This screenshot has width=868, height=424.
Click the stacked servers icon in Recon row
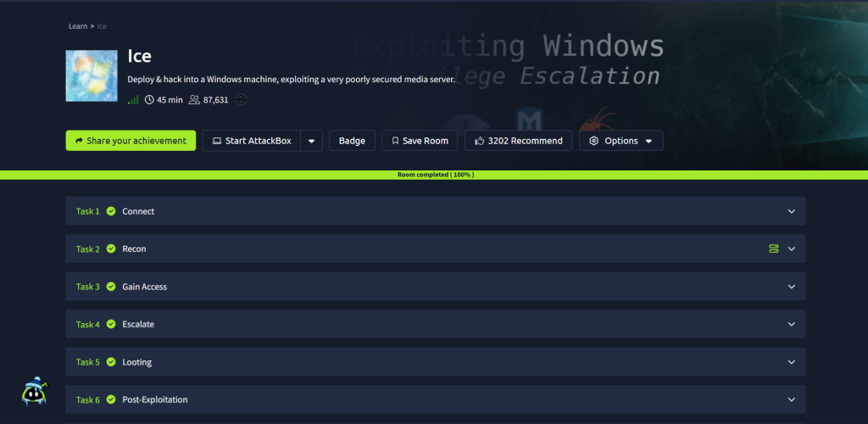(773, 248)
